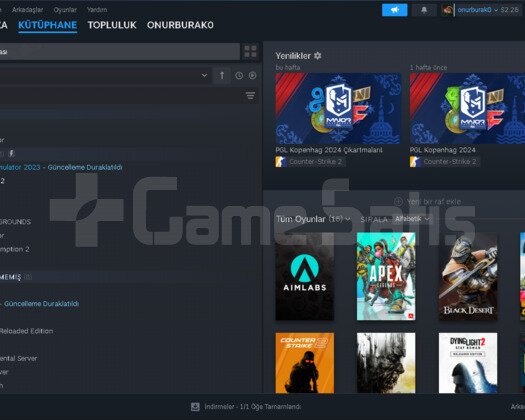
Task: Open the Alfabetik sort dropdown
Action: pyautogui.click(x=412, y=219)
